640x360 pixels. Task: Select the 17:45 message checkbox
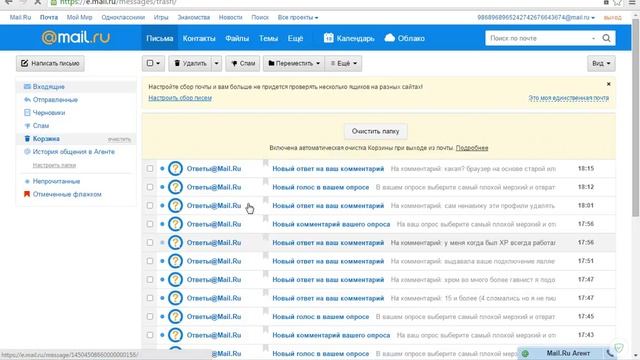(150, 316)
